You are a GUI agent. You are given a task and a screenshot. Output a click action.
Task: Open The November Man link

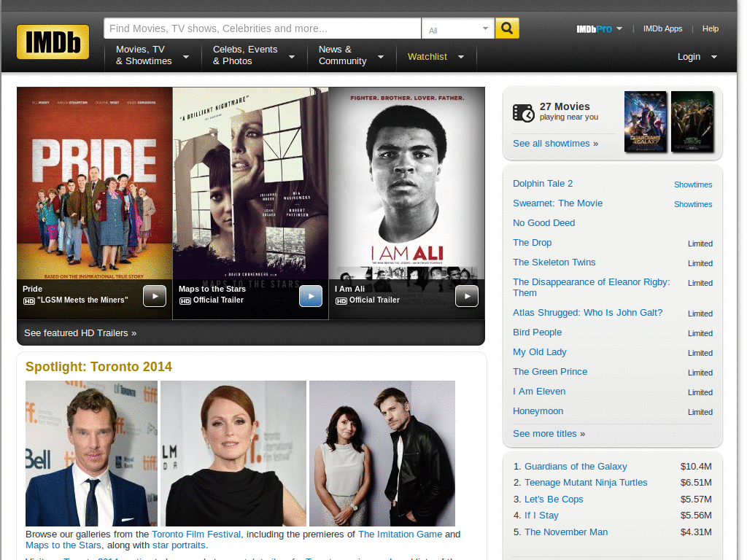[x=566, y=532]
